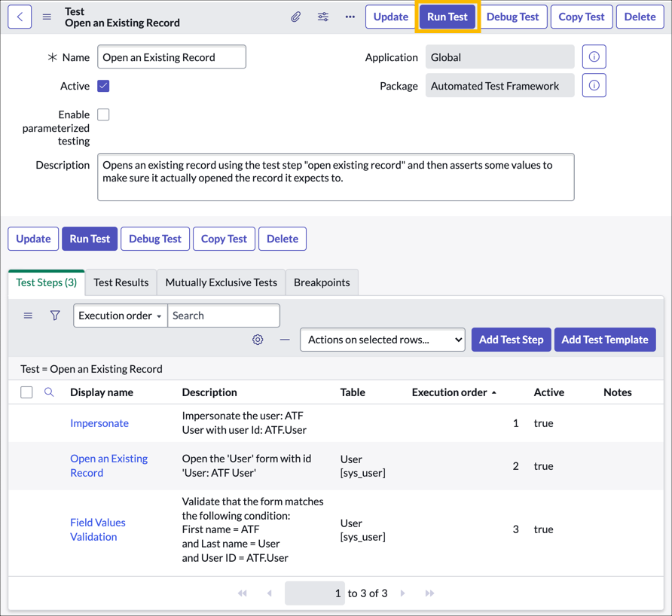672x616 pixels.
Task: Open the Impersonate test step link
Action: click(x=99, y=423)
